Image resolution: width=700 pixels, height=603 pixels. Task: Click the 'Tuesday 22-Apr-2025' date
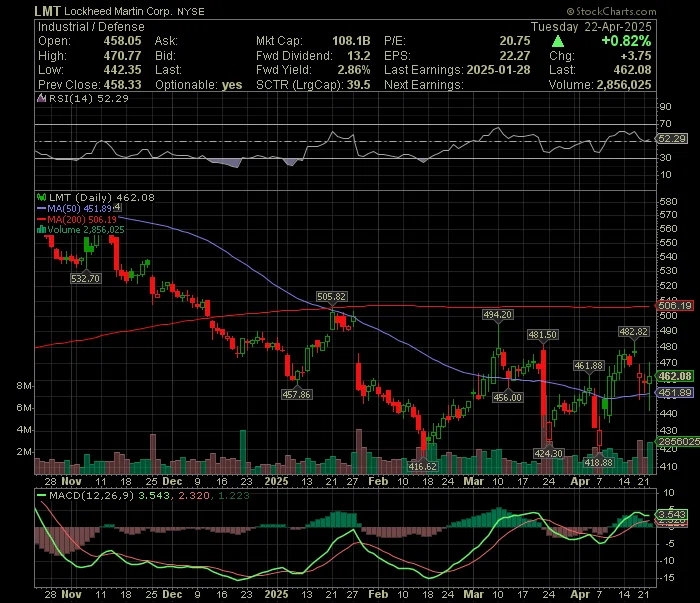(591, 27)
